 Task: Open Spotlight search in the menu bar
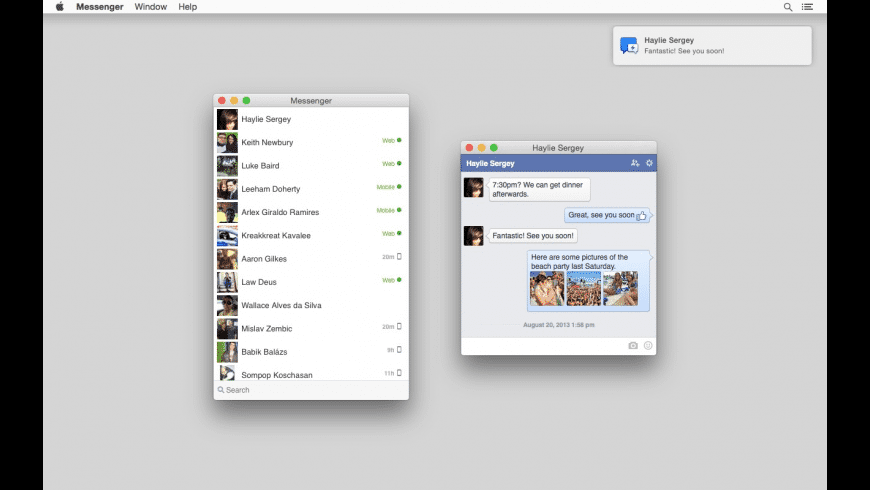tap(788, 7)
